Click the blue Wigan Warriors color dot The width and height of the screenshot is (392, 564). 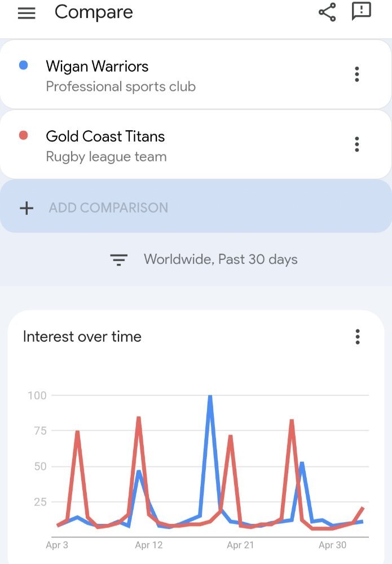coord(23,65)
